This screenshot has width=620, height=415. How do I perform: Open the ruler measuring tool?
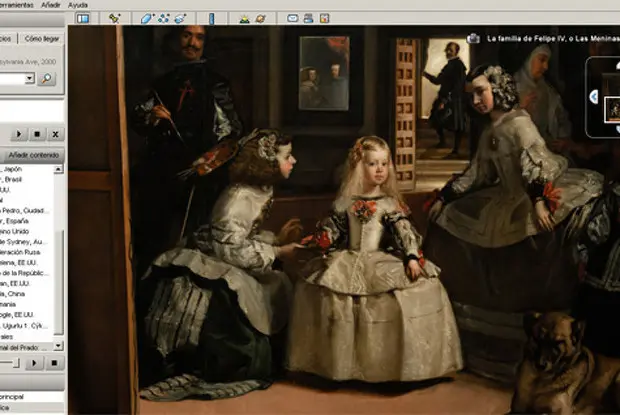pos(212,19)
